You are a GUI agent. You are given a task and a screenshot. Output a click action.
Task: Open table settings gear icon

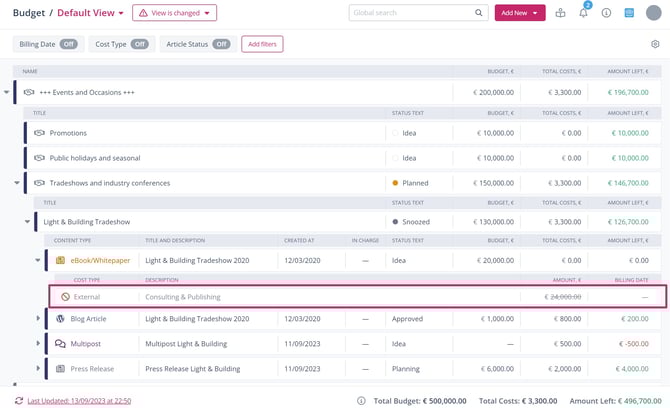655,44
